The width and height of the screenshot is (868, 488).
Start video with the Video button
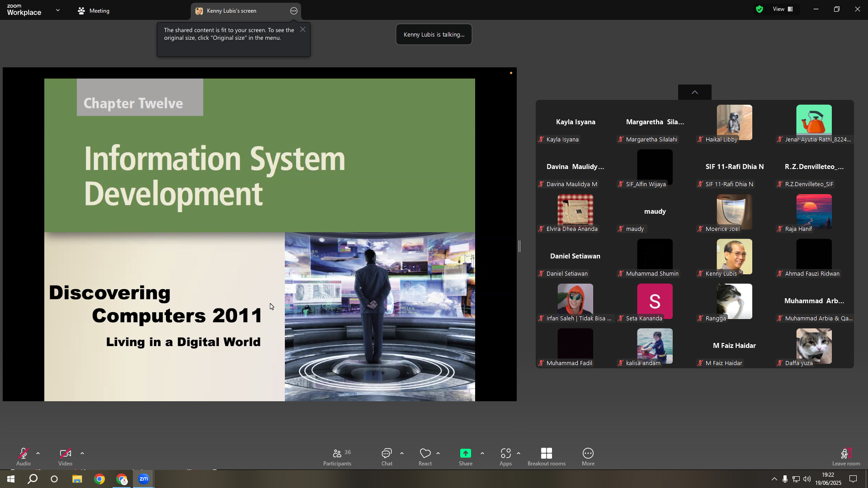[x=65, y=456]
